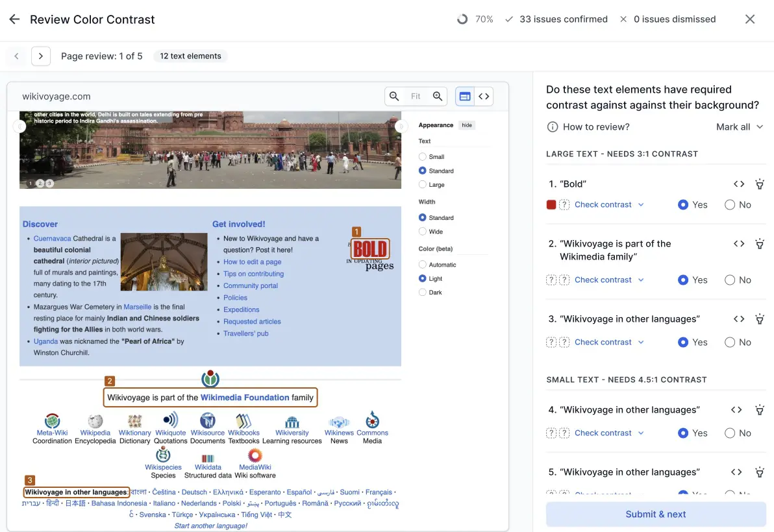Open the Mark all dropdown
The width and height of the screenshot is (774, 532).
point(740,127)
